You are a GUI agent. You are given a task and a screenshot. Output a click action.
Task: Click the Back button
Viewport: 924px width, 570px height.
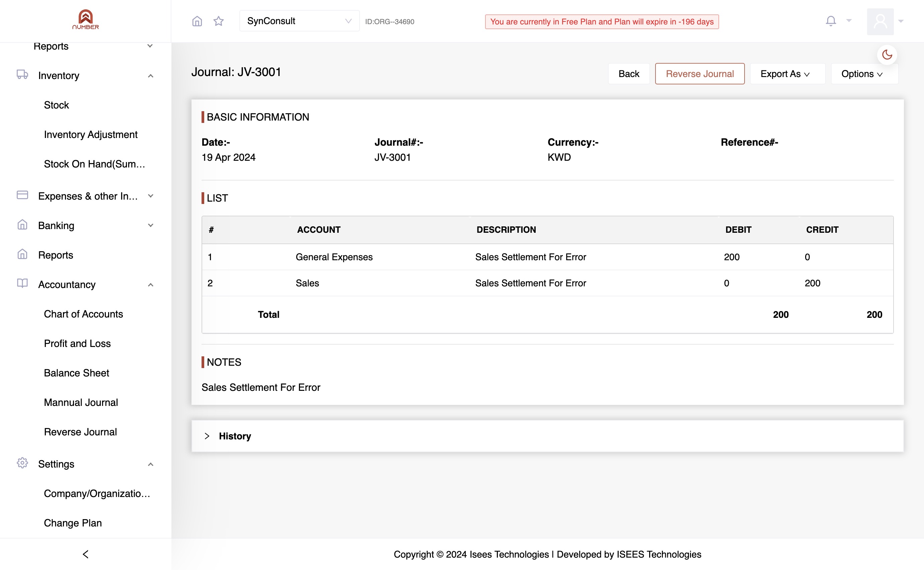pyautogui.click(x=629, y=74)
